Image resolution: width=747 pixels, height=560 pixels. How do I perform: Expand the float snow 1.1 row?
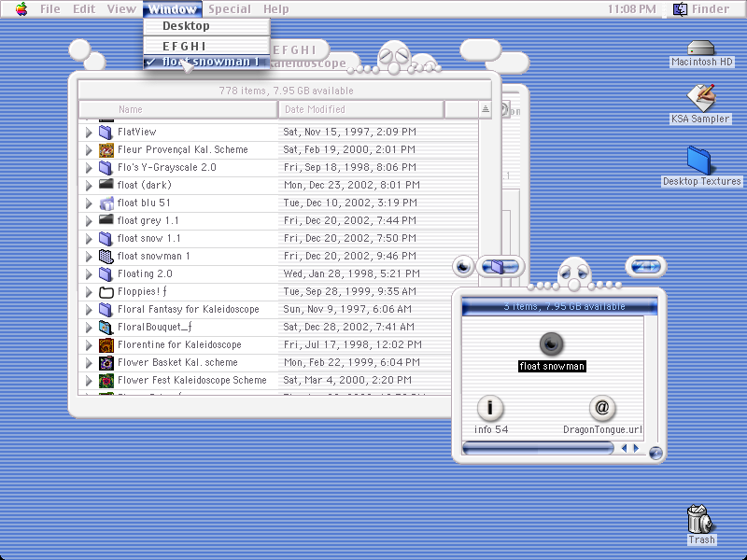click(89, 239)
